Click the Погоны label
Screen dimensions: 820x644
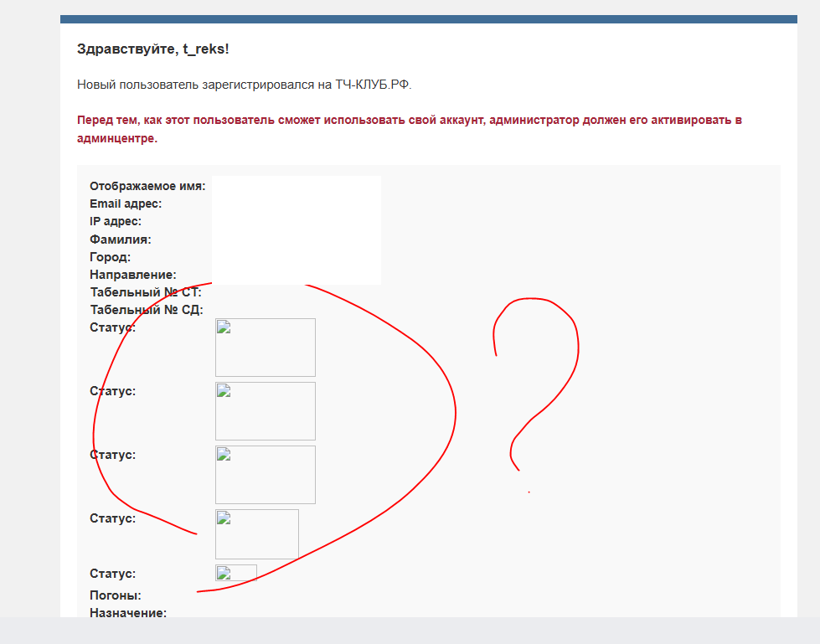[115, 595]
